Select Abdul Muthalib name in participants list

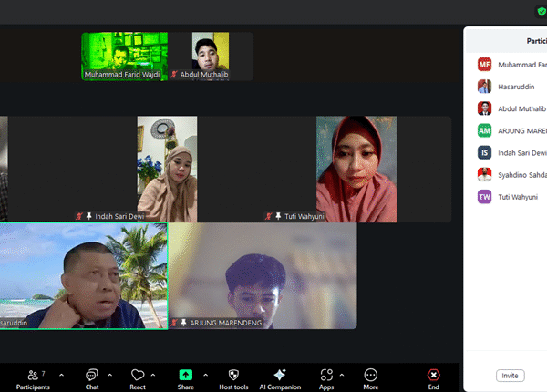coord(521,108)
